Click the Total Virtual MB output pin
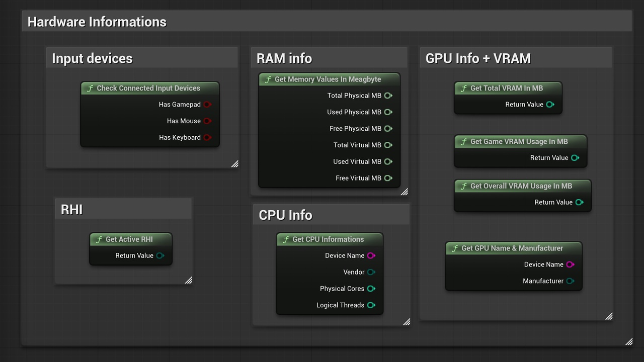The height and width of the screenshot is (362, 644). (388, 145)
